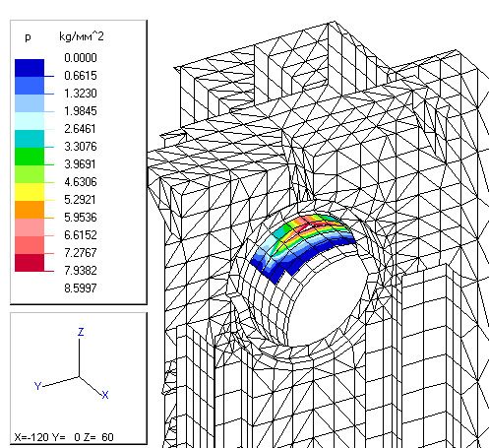489x448 pixels.
Task: Click the coral red legend swatch
Action: pyautogui.click(x=30, y=245)
